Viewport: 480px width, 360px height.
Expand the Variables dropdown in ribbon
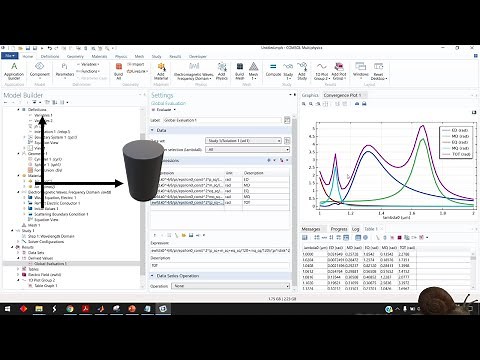(88, 64)
